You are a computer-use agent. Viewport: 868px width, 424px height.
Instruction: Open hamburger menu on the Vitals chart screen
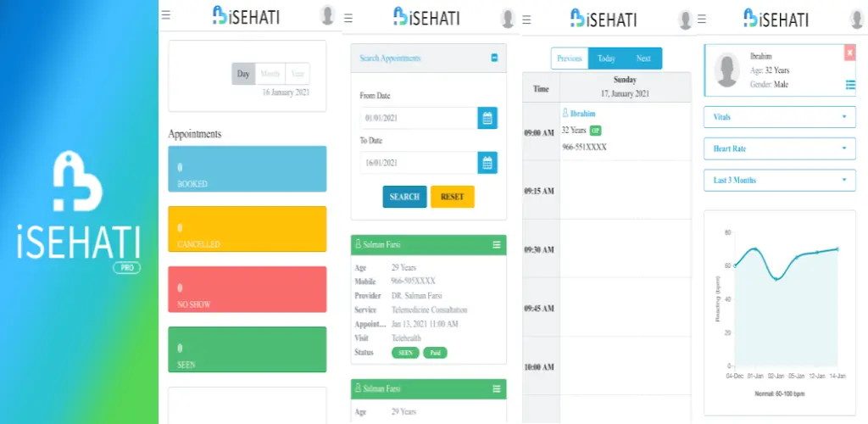[x=701, y=20]
